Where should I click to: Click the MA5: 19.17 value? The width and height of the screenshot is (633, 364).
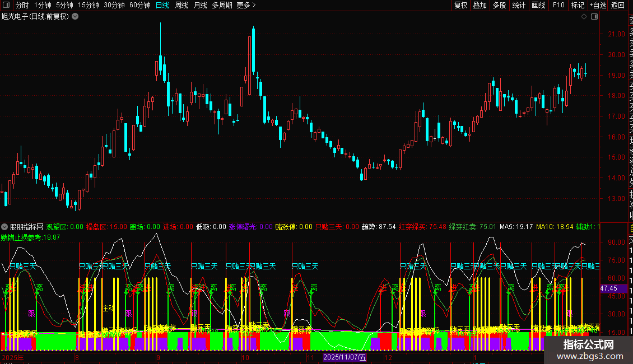(516, 227)
